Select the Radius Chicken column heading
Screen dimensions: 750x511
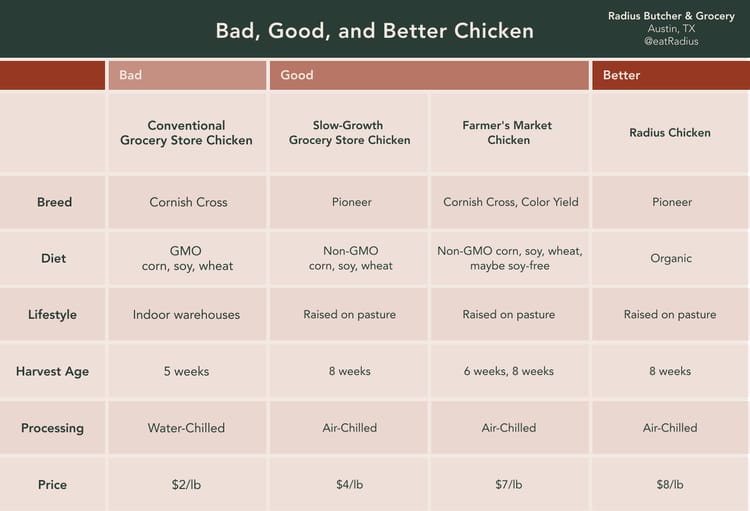click(670, 133)
